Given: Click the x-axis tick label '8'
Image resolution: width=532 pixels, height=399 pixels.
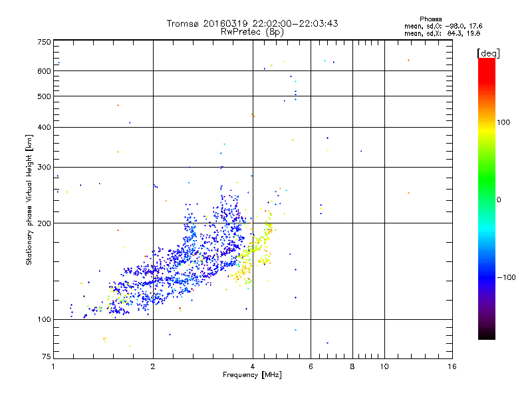Looking at the screenshot, I should (352, 366).
